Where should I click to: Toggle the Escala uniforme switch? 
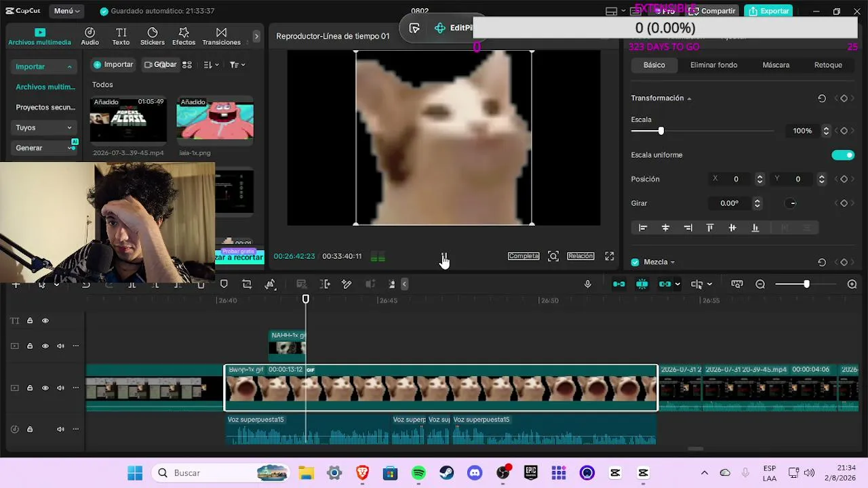click(x=843, y=155)
